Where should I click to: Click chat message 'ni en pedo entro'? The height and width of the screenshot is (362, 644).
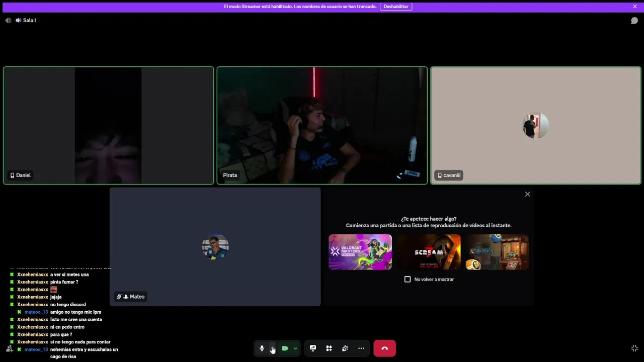[67, 327]
